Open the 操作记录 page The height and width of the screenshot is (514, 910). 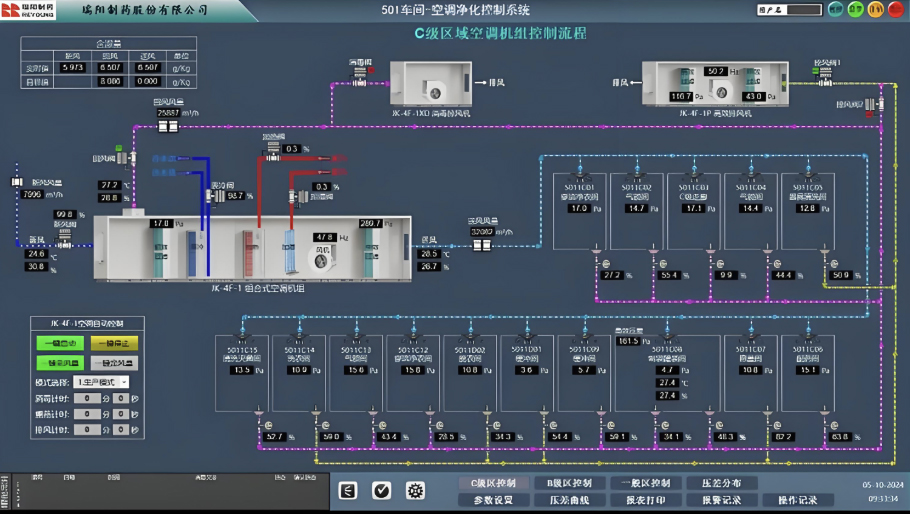(x=797, y=499)
